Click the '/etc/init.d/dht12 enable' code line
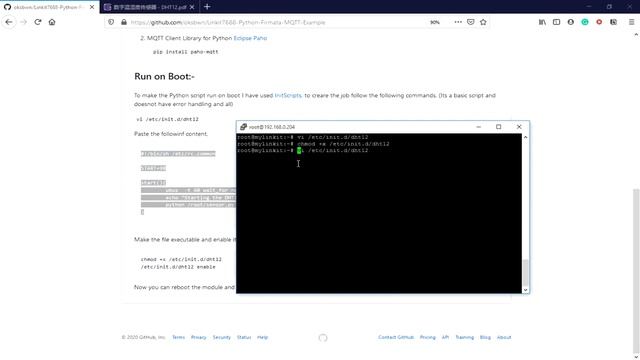 (x=178, y=267)
